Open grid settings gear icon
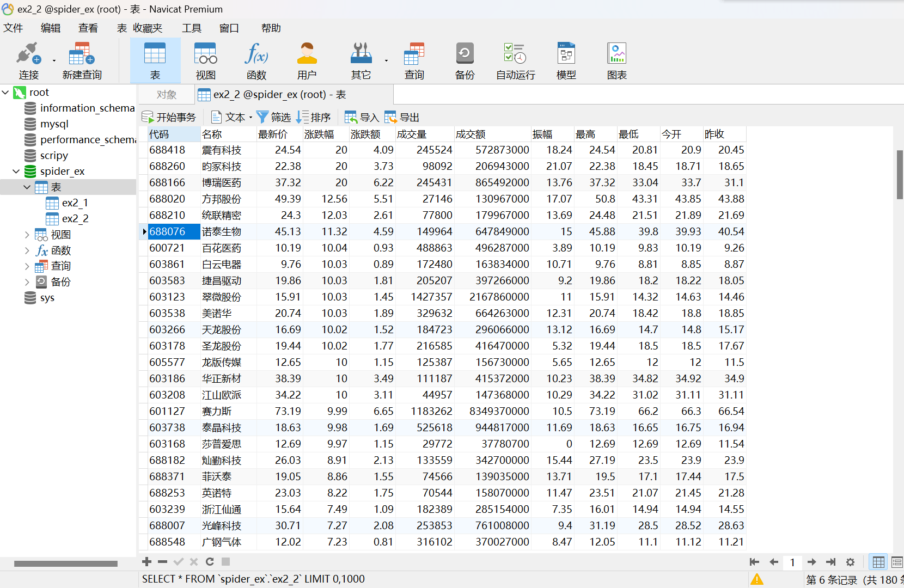The height and width of the screenshot is (588, 904). (850, 562)
